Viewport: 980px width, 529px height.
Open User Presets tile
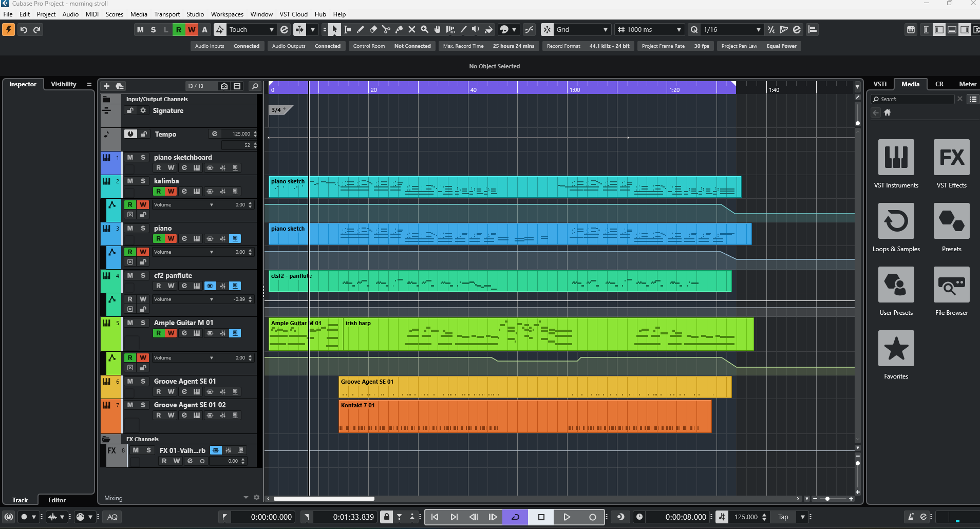(896, 285)
